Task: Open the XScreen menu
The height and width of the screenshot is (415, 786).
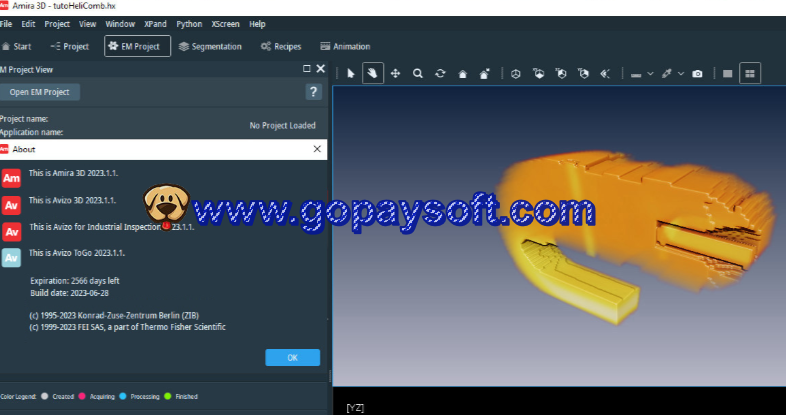Action: 225,24
